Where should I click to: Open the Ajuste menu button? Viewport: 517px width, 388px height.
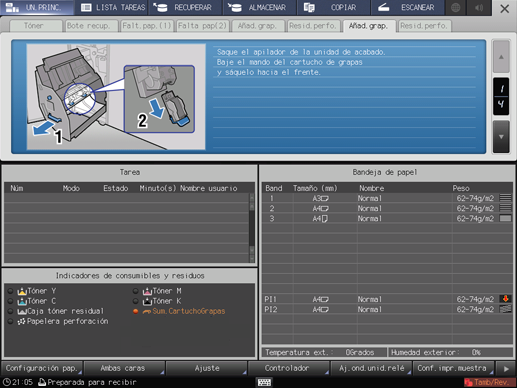[207, 368]
